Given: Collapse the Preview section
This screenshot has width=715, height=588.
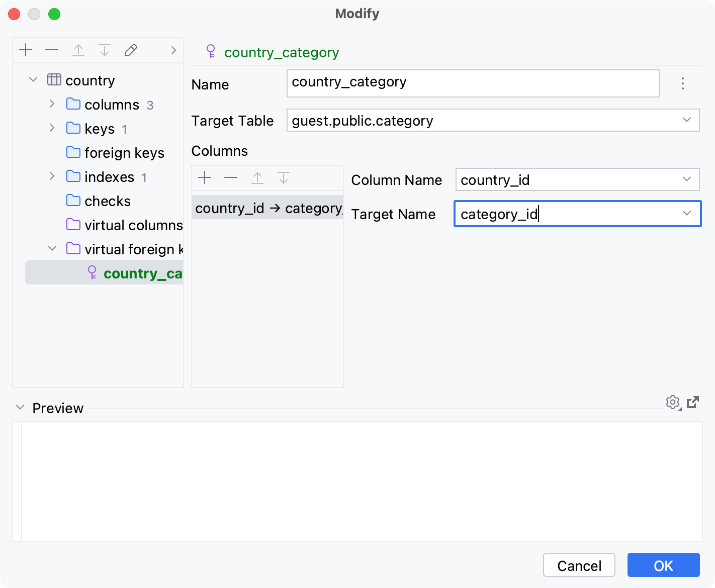Looking at the screenshot, I should coord(20,407).
